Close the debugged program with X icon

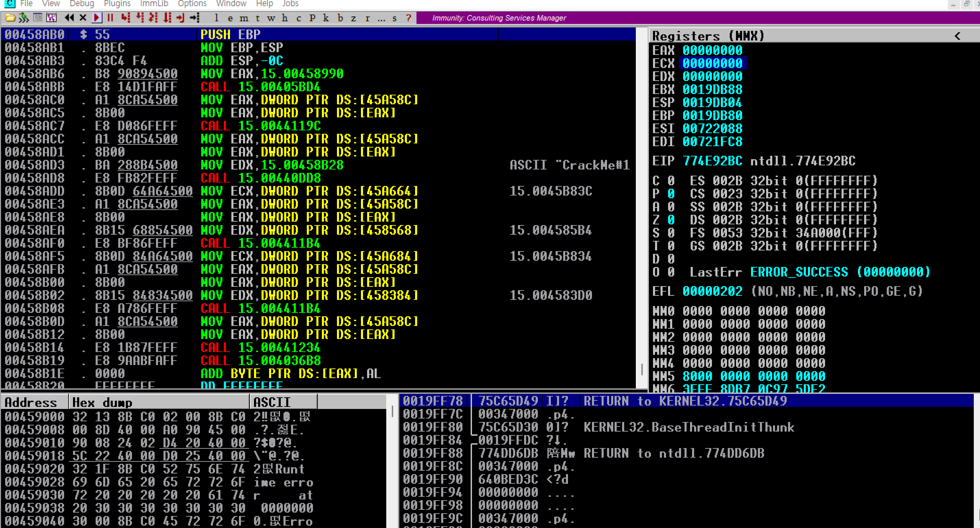tap(83, 17)
